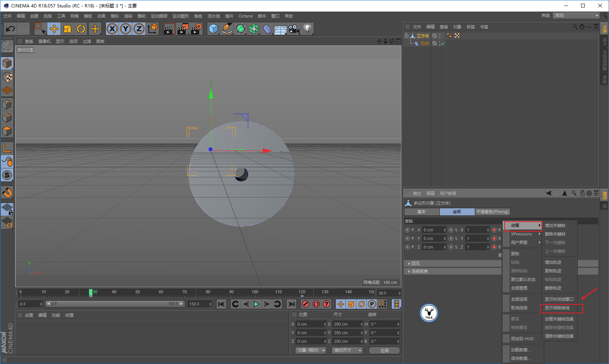Add a floor environment object
Image resolution: width=609 pixels, height=364 pixels.
click(281, 29)
